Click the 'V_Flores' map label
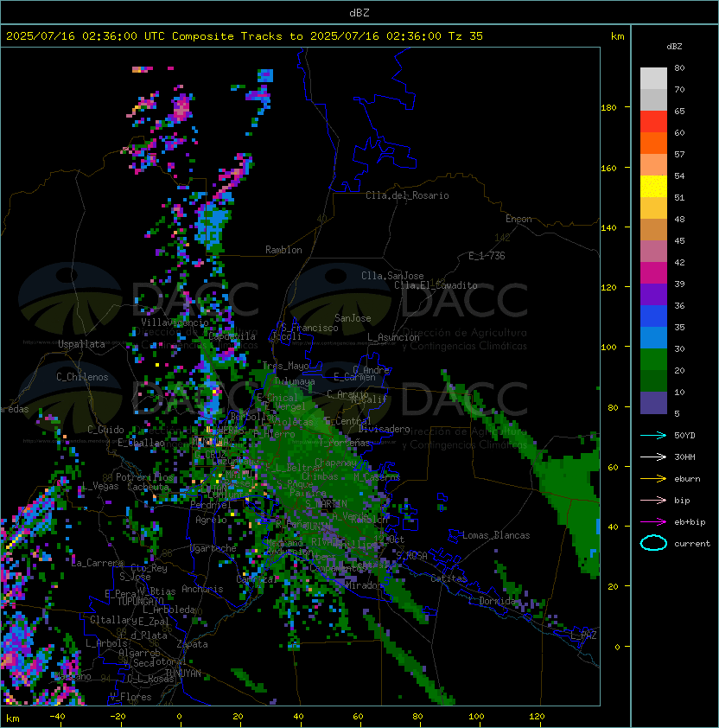Viewport: 719px width, 728px height. tap(130, 697)
